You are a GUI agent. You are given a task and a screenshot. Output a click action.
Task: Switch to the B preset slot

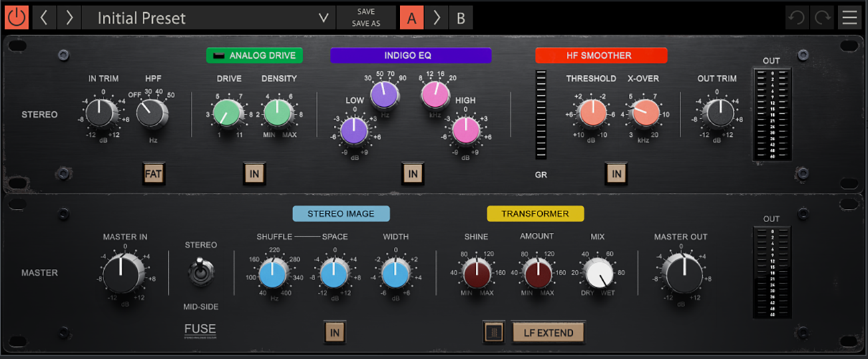461,18
